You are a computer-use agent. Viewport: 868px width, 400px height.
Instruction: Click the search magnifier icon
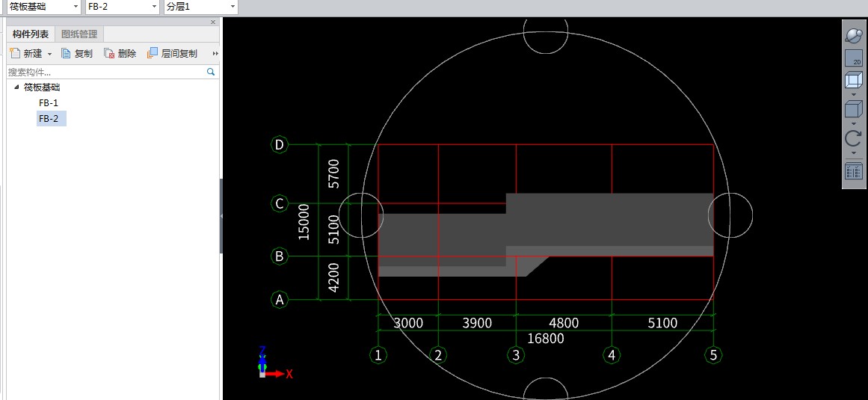pos(210,72)
